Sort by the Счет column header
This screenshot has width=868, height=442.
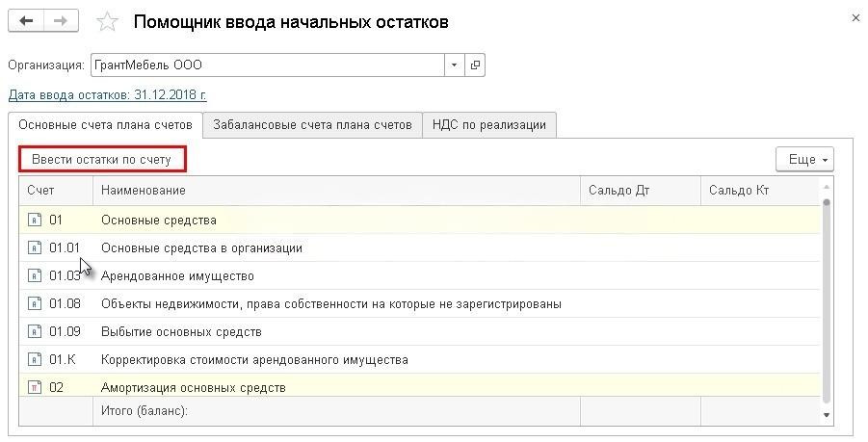tap(56, 191)
